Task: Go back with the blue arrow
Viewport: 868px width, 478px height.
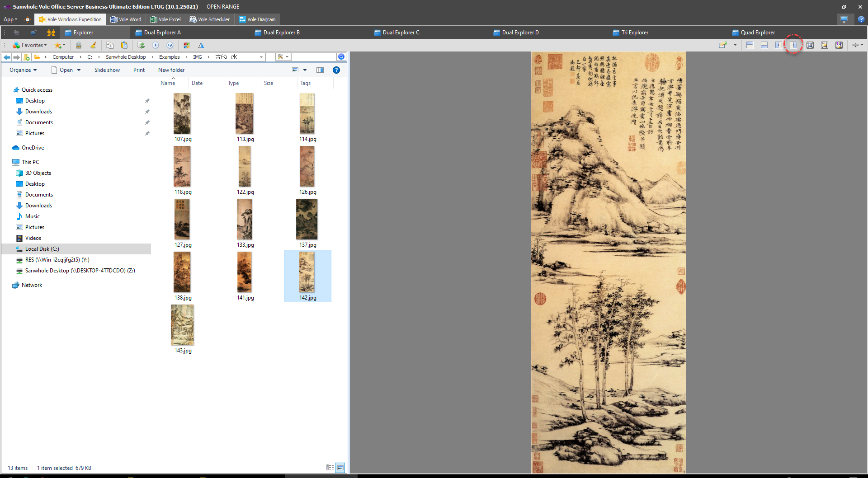Action: coord(7,57)
